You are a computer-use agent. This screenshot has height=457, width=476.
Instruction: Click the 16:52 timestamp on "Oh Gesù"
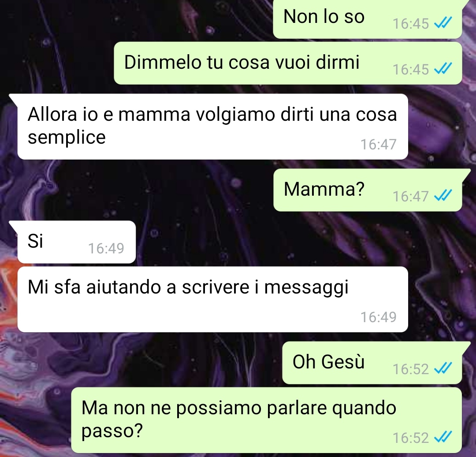click(410, 369)
